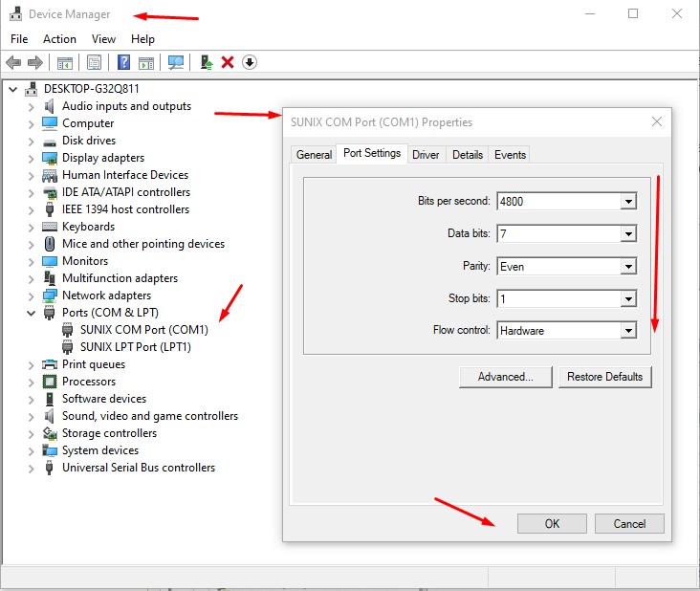Open the Parity dropdown
Screen dimensions: 700x591
click(x=628, y=267)
